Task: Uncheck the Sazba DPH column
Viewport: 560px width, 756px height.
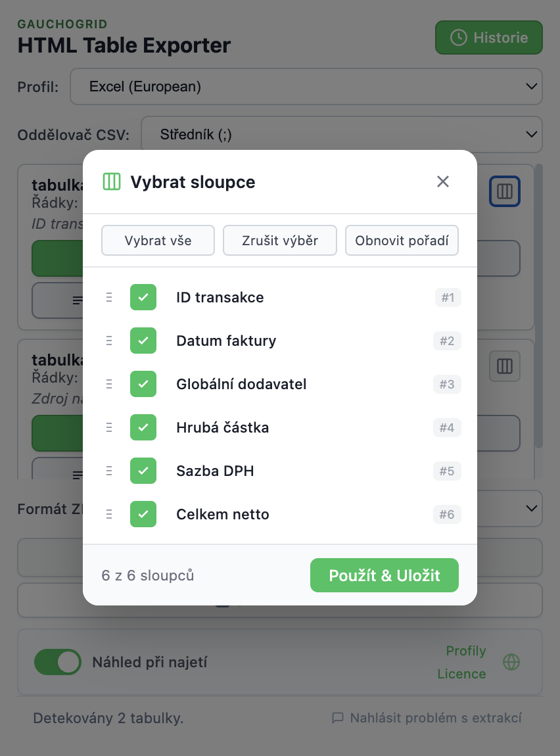Action: [x=143, y=471]
